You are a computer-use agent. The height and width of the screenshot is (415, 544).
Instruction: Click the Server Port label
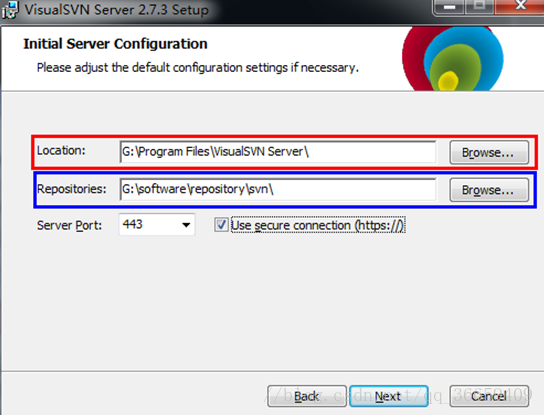pyautogui.click(x=69, y=226)
